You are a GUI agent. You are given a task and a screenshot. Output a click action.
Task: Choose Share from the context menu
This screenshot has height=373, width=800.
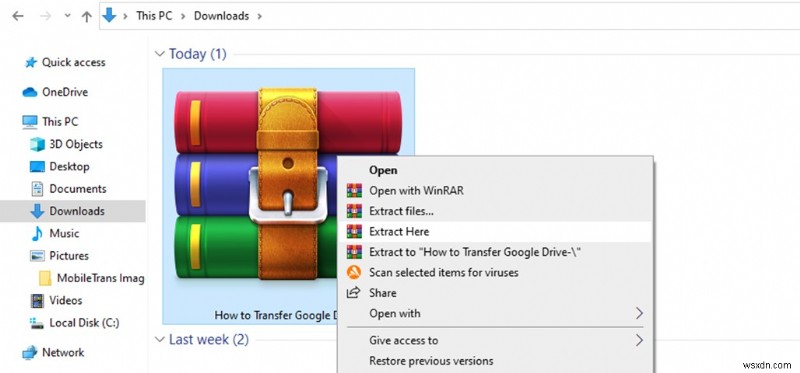[x=383, y=293]
